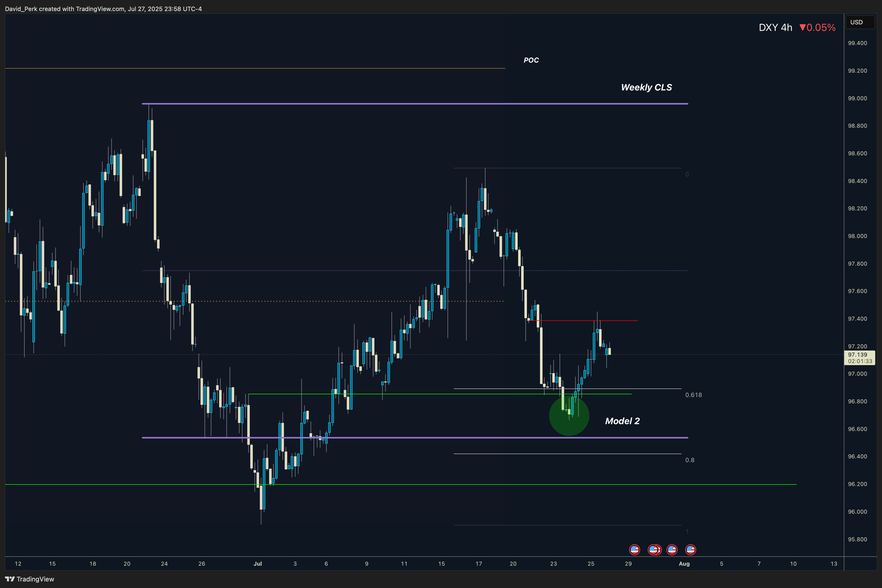This screenshot has width=882, height=588.
Task: Click the 96.800 price axis label
Action: 857,401
